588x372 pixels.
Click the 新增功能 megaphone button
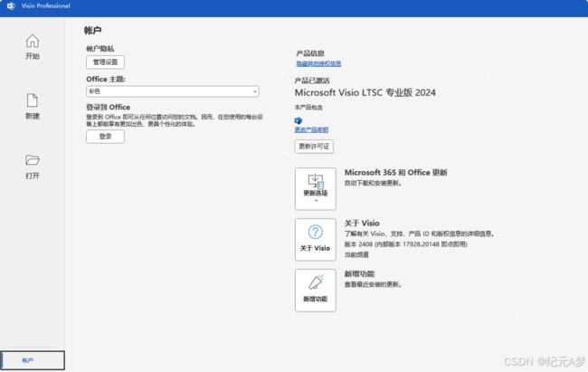316,291
